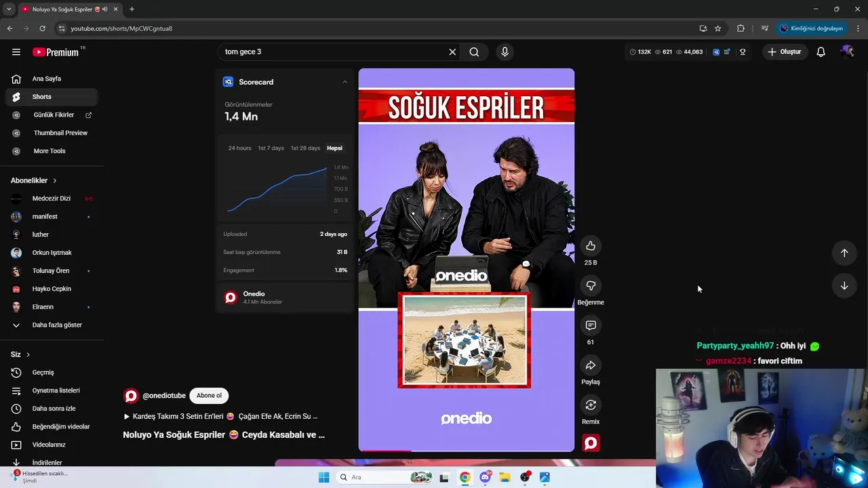Open the comments icon showing 61

(x=591, y=326)
